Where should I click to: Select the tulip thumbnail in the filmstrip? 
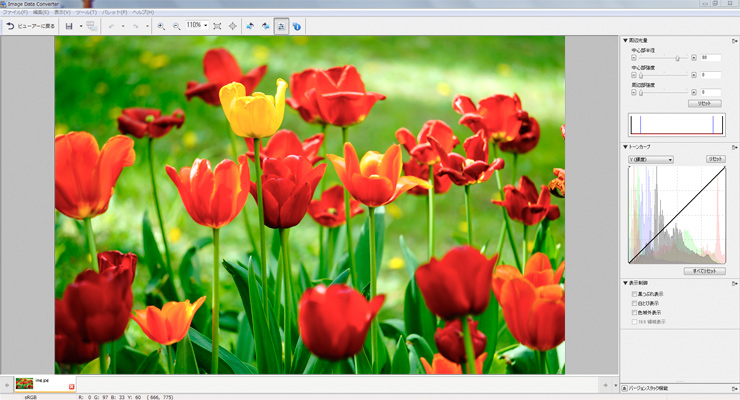(x=25, y=384)
